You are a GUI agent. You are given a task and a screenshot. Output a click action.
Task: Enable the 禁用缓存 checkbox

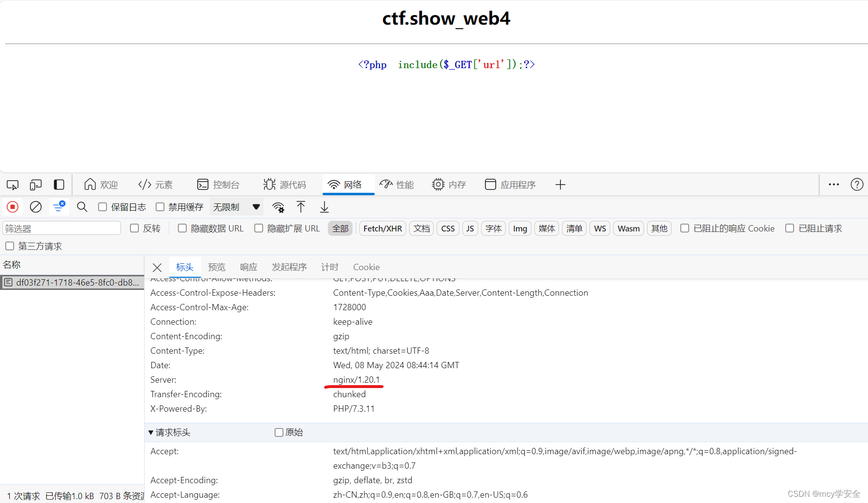pos(160,207)
